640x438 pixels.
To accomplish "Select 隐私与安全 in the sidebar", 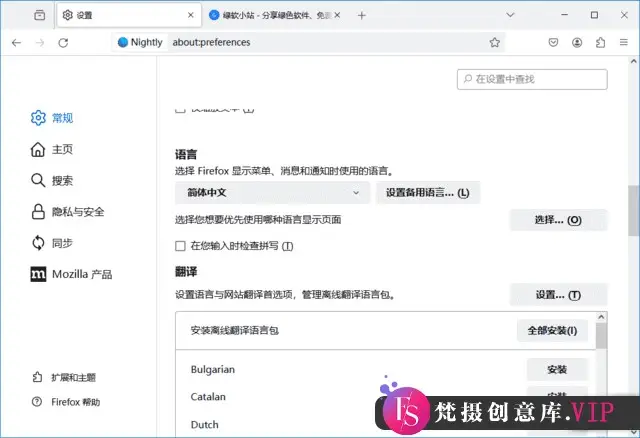I will tap(68, 212).
